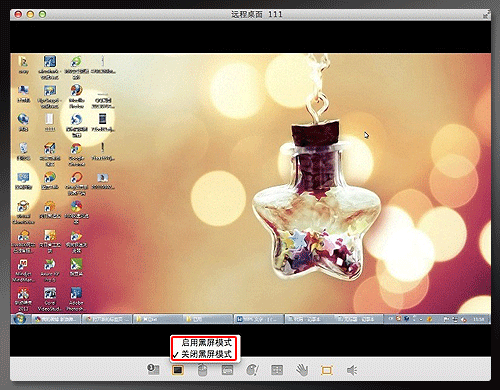This screenshot has height=390, width=500.
Task: Open the mouse control toolbar icon
Action: tap(202, 370)
